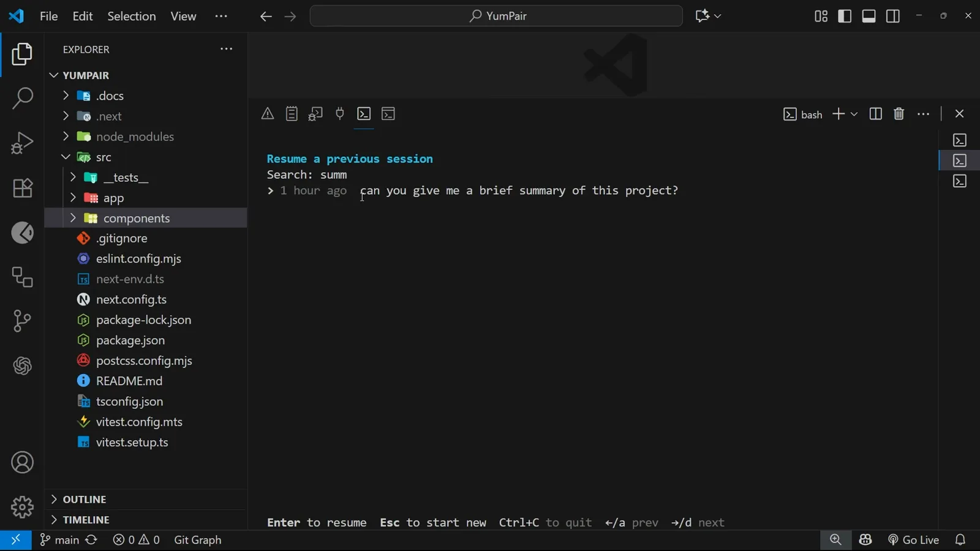Click the main branch indicator in status bar
The height and width of the screenshot is (551, 980).
[x=59, y=540]
